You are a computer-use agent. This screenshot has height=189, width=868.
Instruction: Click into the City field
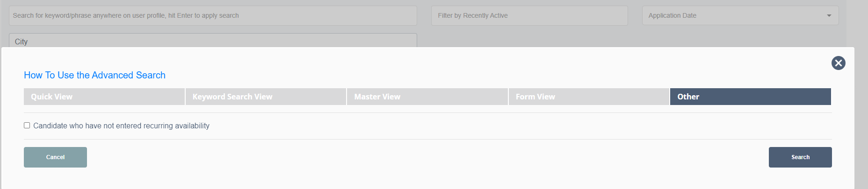click(x=213, y=41)
